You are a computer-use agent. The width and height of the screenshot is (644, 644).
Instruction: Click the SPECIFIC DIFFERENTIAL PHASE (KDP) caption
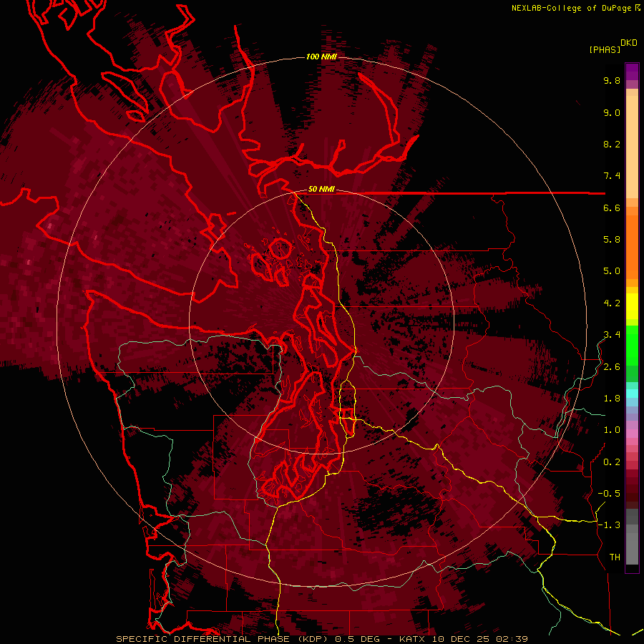click(x=223, y=639)
